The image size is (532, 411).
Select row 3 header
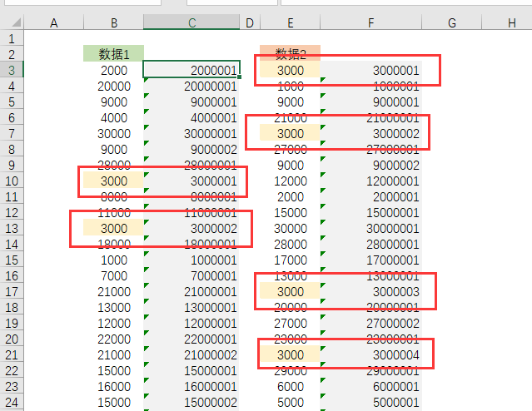[12, 70]
